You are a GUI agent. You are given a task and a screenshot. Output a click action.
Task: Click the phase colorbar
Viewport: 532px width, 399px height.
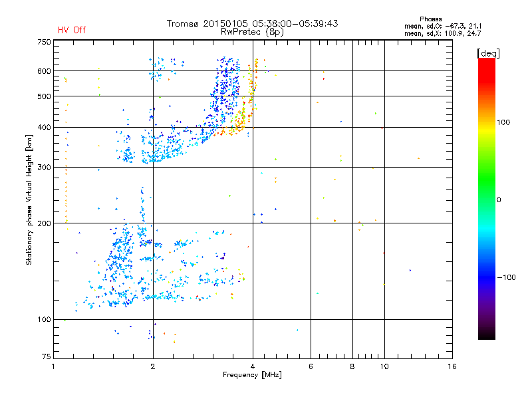487,199
